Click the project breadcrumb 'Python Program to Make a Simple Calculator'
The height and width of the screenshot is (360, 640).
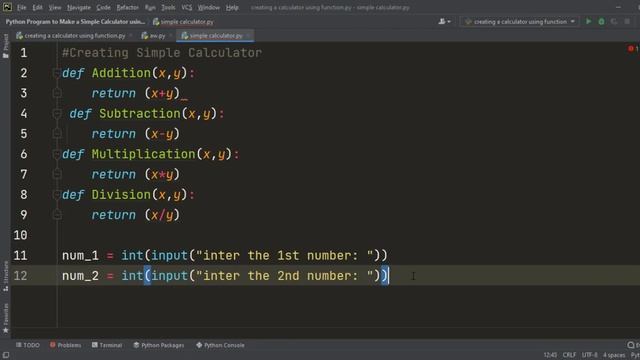click(x=75, y=22)
